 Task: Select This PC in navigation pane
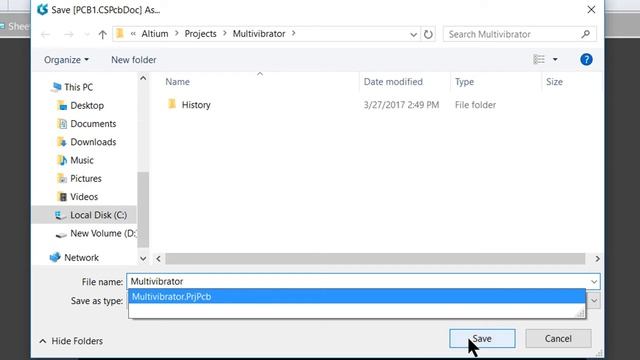[x=78, y=87]
